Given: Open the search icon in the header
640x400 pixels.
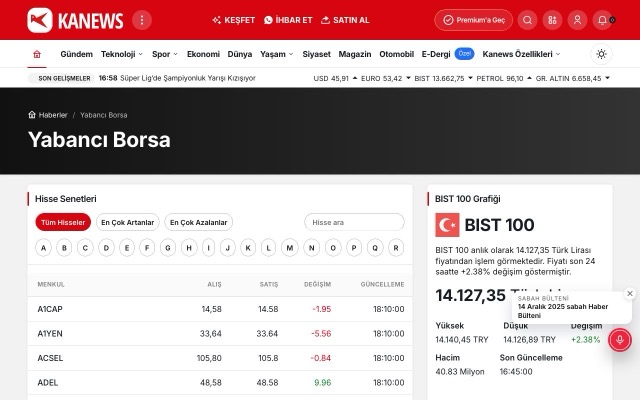Looking at the screenshot, I should tap(527, 20).
